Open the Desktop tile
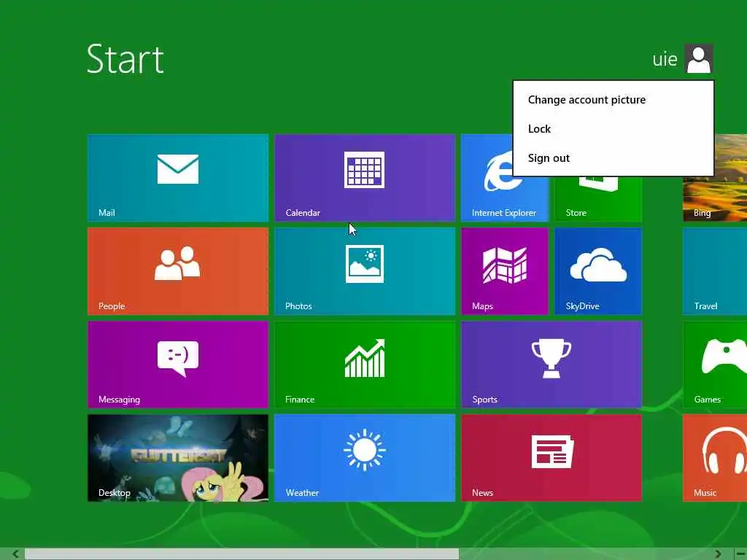Screen dimensions: 747x560 tap(178, 458)
